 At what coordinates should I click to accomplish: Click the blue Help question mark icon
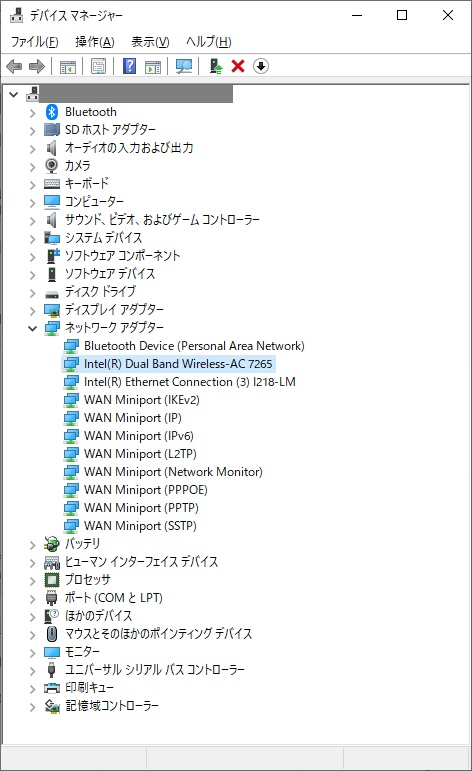(x=129, y=66)
